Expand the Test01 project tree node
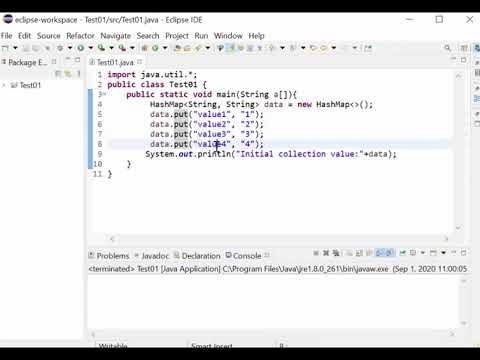The width and height of the screenshot is (480, 360). [4, 85]
